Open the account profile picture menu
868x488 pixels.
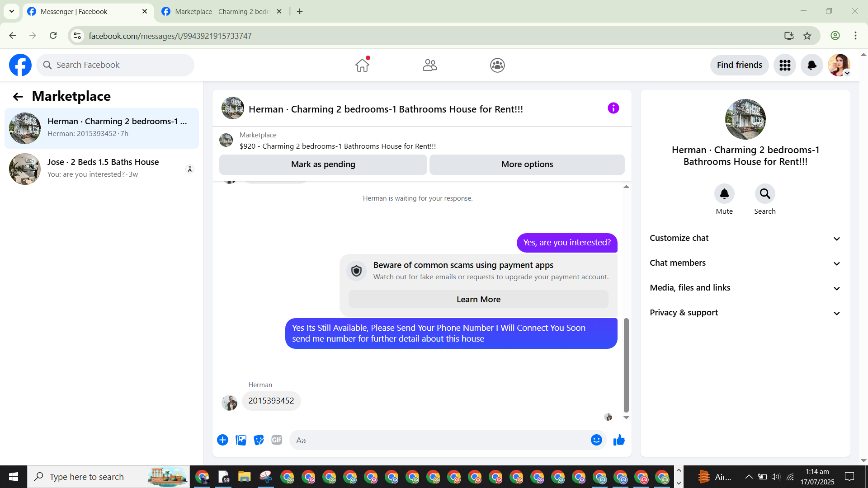pyautogui.click(x=839, y=65)
